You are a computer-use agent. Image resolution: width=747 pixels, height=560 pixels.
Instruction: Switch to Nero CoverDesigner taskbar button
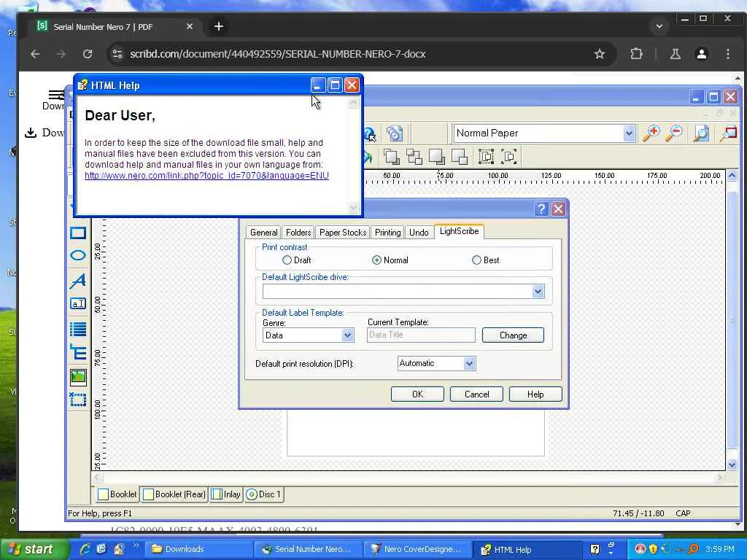(417, 550)
